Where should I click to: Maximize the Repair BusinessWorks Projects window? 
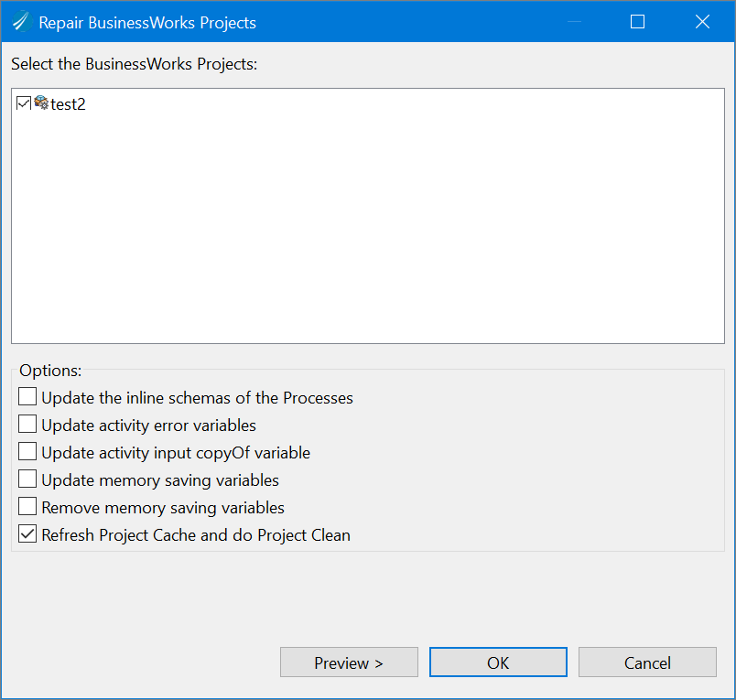click(x=637, y=22)
